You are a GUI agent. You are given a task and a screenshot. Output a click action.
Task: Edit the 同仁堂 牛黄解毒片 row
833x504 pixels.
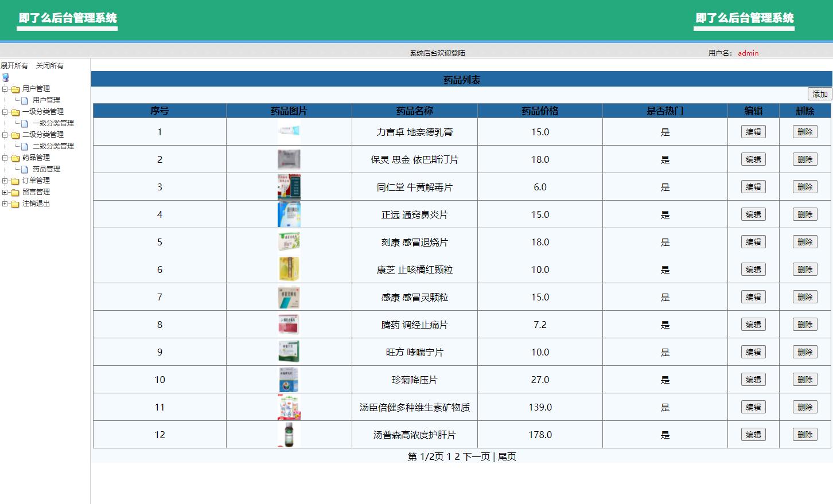pos(753,187)
